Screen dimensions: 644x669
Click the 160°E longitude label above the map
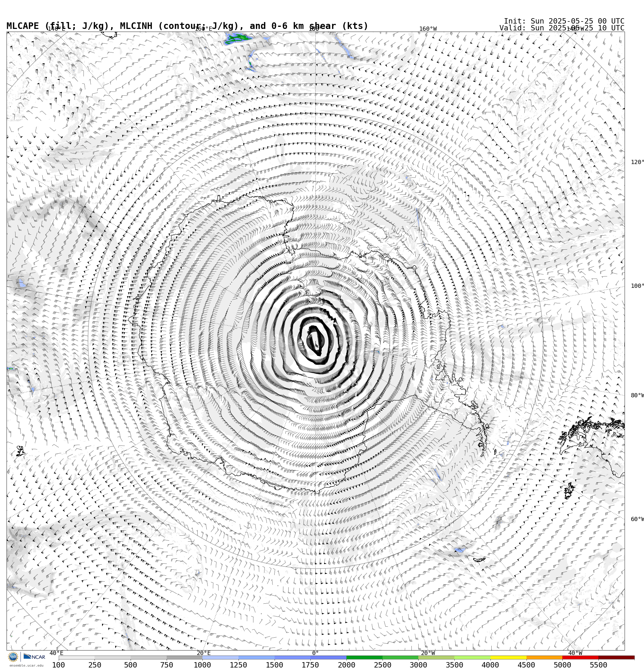pos(203,29)
